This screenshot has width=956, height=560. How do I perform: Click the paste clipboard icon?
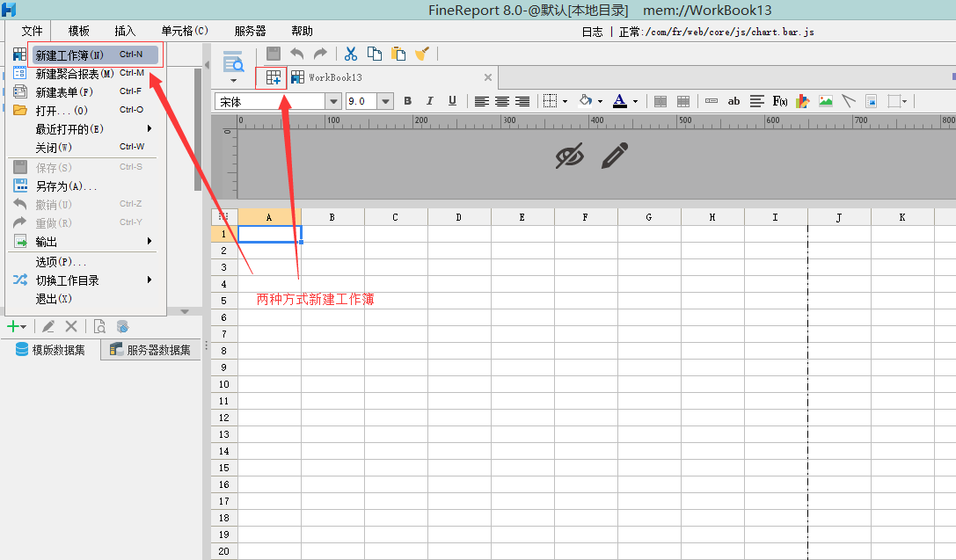point(398,54)
